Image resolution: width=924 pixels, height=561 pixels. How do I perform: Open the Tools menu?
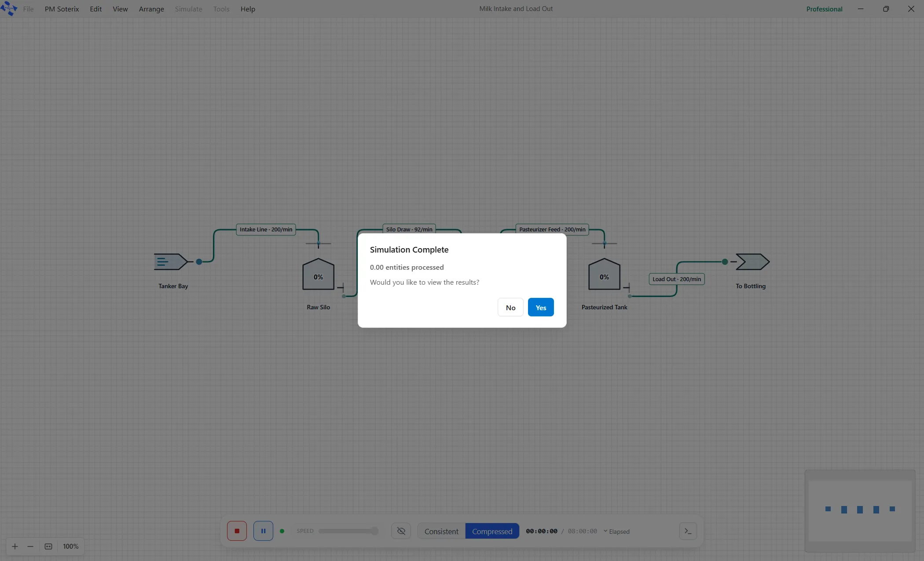click(221, 9)
